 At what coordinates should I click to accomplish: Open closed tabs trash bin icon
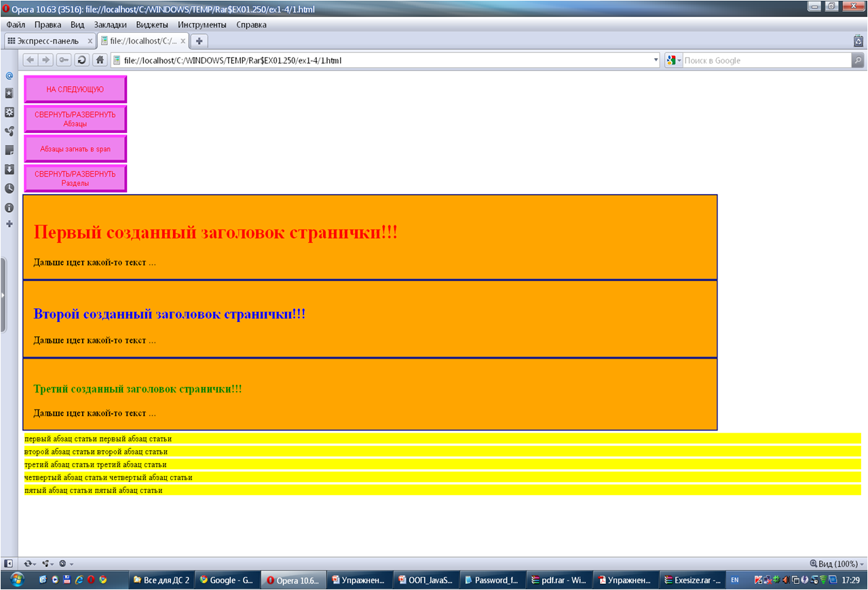tap(858, 41)
